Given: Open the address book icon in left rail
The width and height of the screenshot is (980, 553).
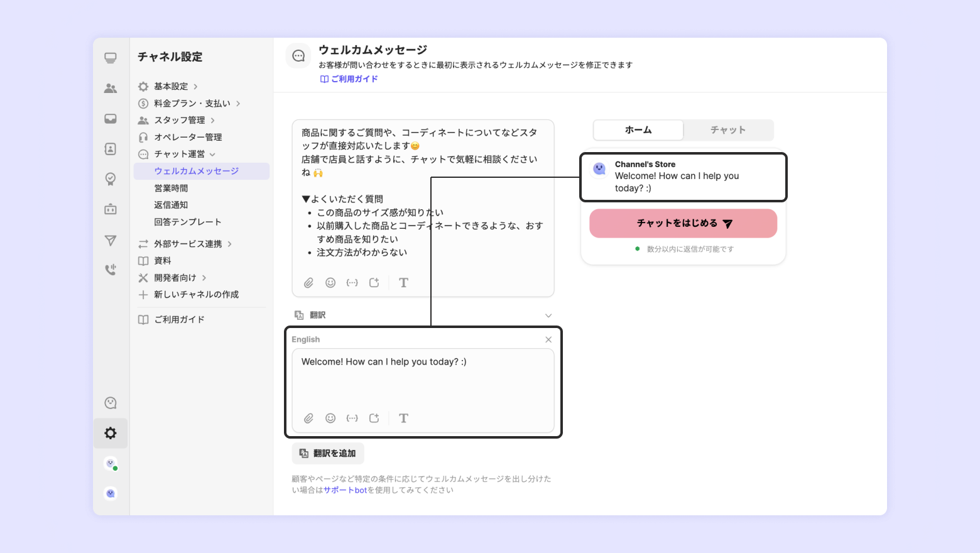Looking at the screenshot, I should (x=111, y=149).
